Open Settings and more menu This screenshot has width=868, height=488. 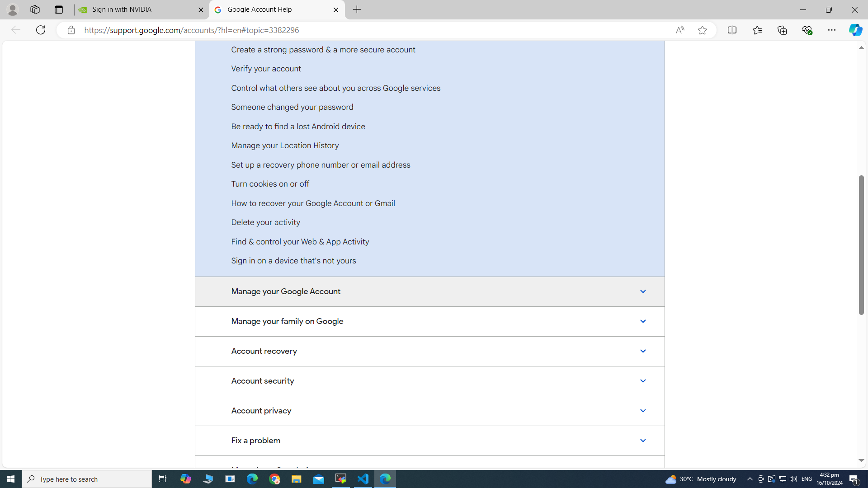832,30
